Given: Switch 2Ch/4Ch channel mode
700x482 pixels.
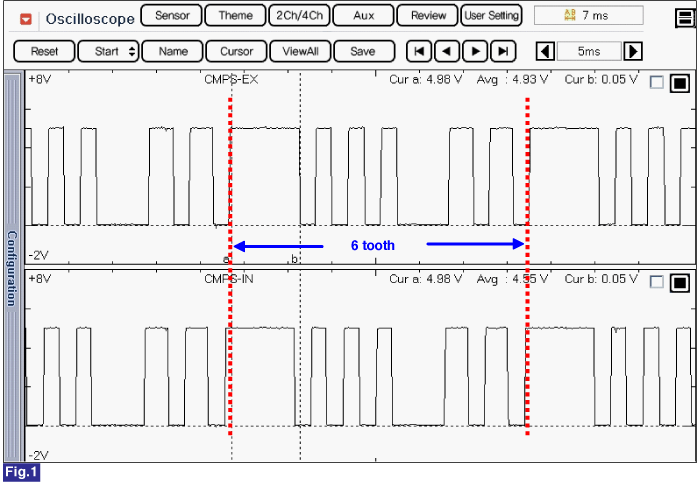Looking at the screenshot, I should pos(300,16).
